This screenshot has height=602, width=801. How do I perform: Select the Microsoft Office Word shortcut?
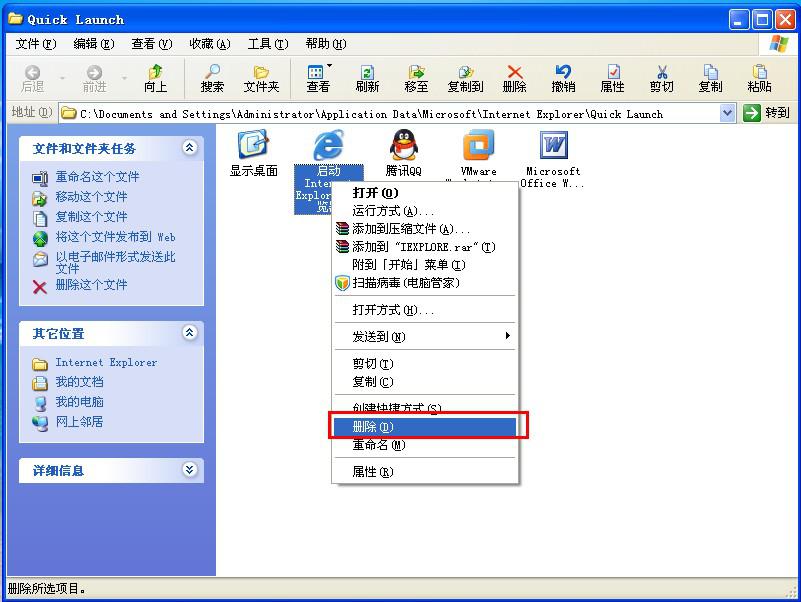pyautogui.click(x=553, y=146)
